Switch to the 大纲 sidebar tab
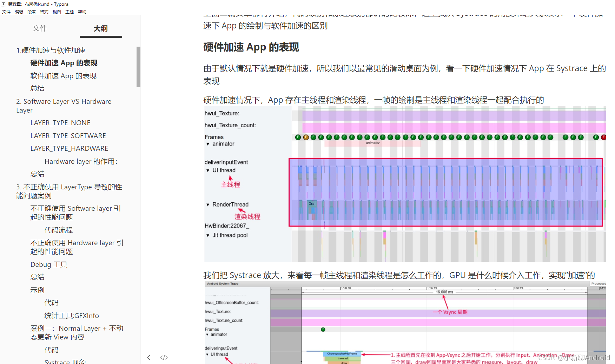The image size is (615, 364). coord(101,28)
